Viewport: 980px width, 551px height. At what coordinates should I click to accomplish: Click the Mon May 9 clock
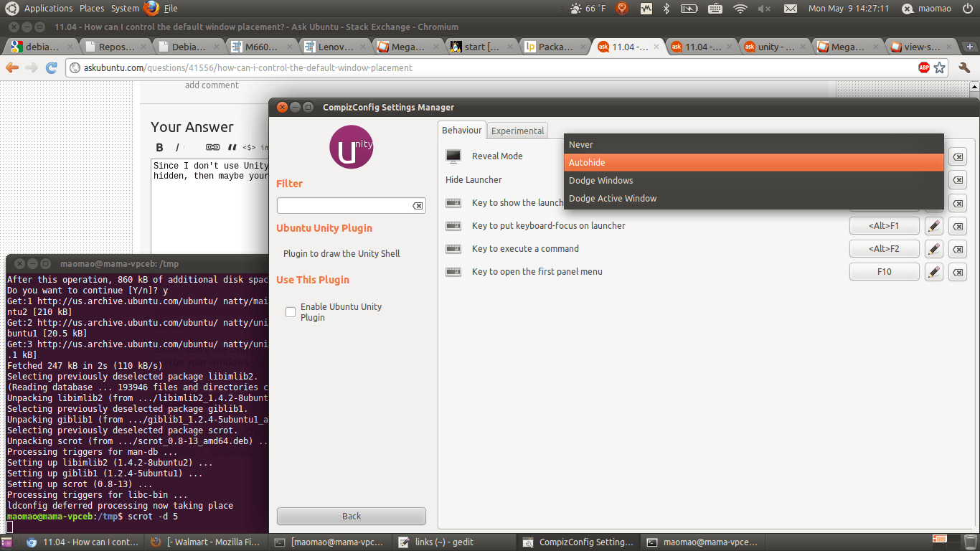click(849, 9)
